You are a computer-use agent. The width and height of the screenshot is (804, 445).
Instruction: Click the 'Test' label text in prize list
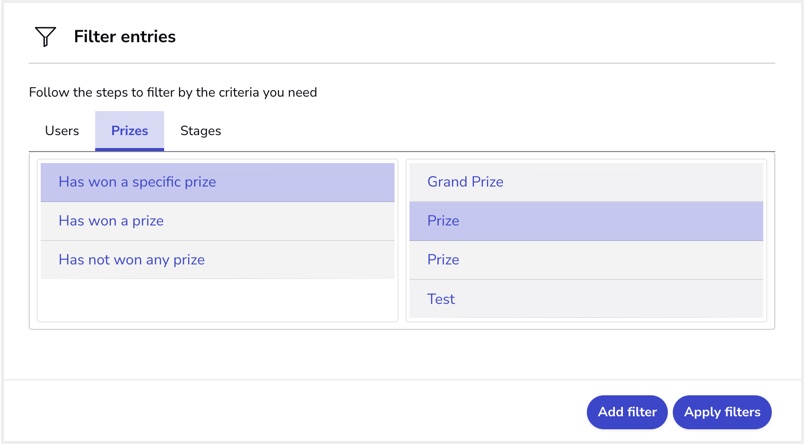tap(441, 299)
